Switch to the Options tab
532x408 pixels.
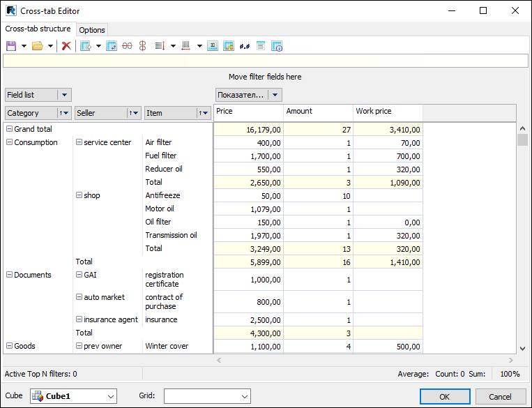[x=92, y=30]
